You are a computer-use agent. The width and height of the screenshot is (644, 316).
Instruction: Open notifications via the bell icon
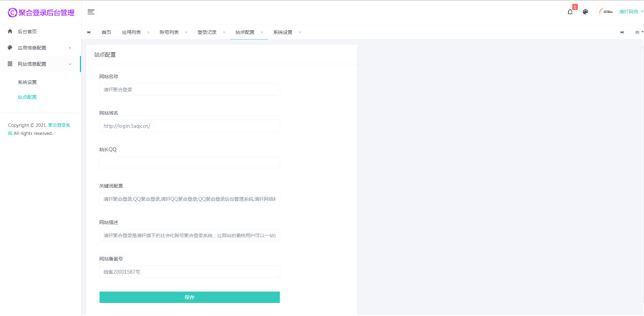tap(570, 12)
